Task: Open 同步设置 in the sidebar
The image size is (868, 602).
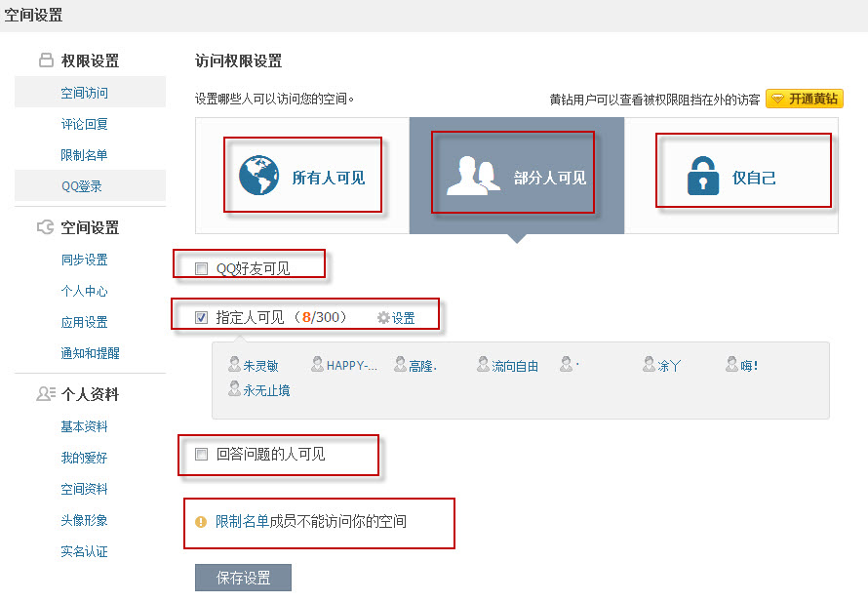Action: [84, 260]
